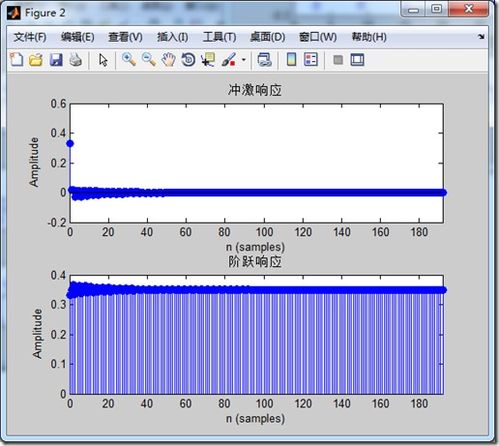Viewport: 499px width, 446px height.
Task: Open file with the folder icon
Action: tap(36, 60)
